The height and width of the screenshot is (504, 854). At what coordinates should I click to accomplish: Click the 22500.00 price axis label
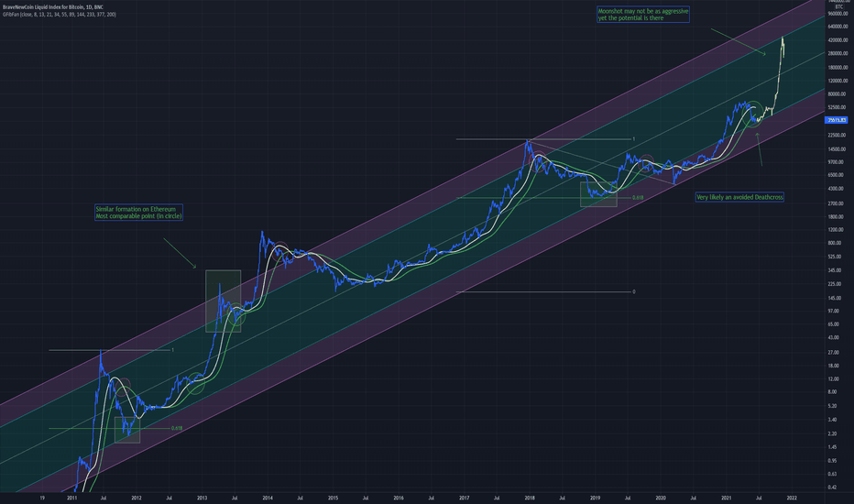[x=837, y=135]
